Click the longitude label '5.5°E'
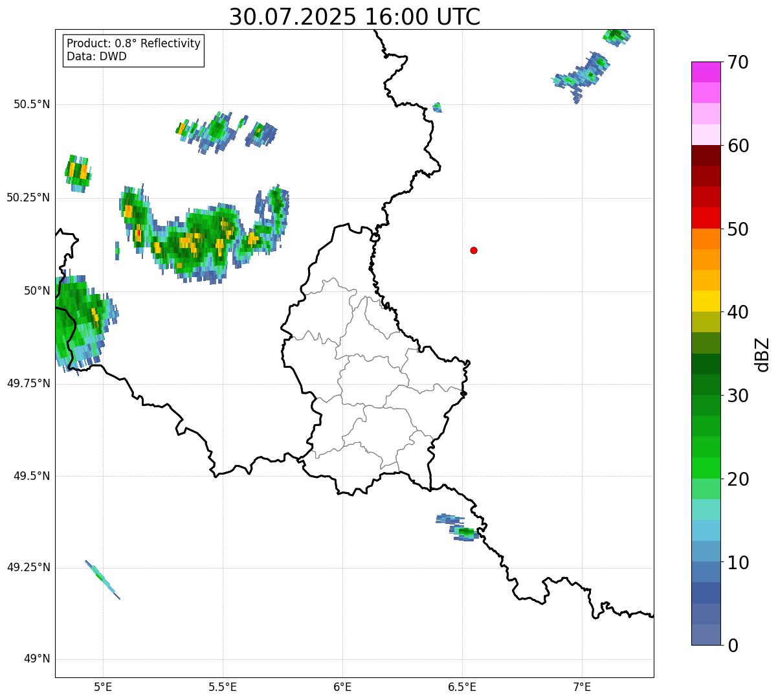Screen dimensions: 778x700 coord(223,687)
